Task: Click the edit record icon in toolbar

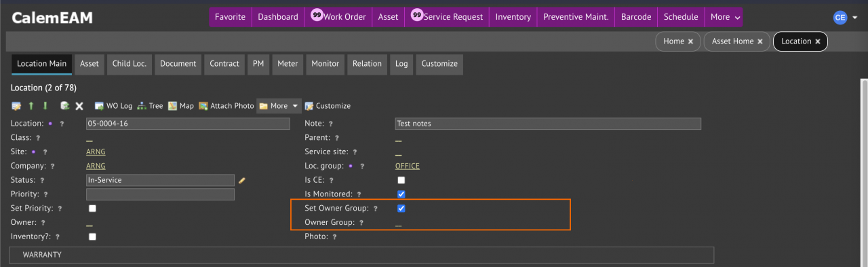Action: 17,106
